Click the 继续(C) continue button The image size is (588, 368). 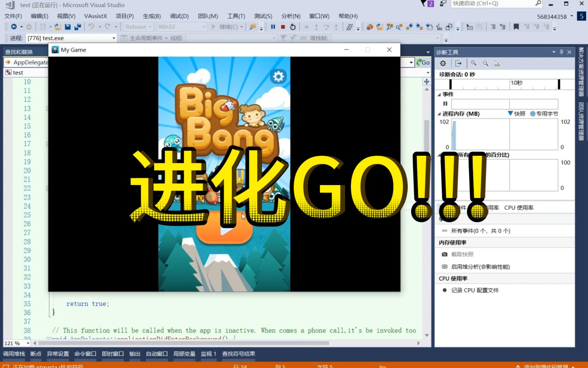(x=225, y=27)
